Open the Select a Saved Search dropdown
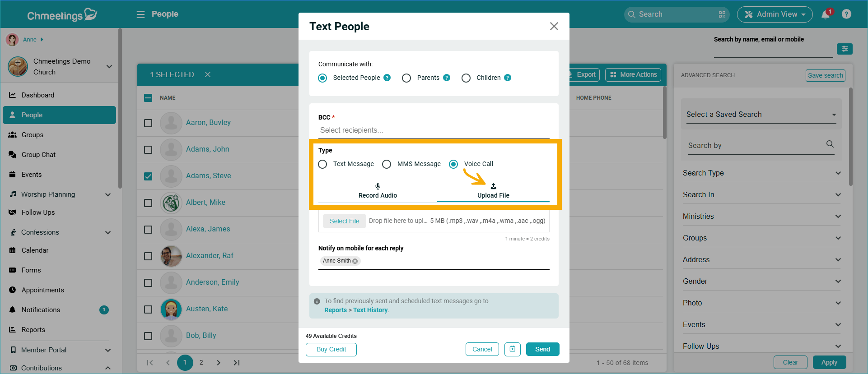 (x=761, y=115)
